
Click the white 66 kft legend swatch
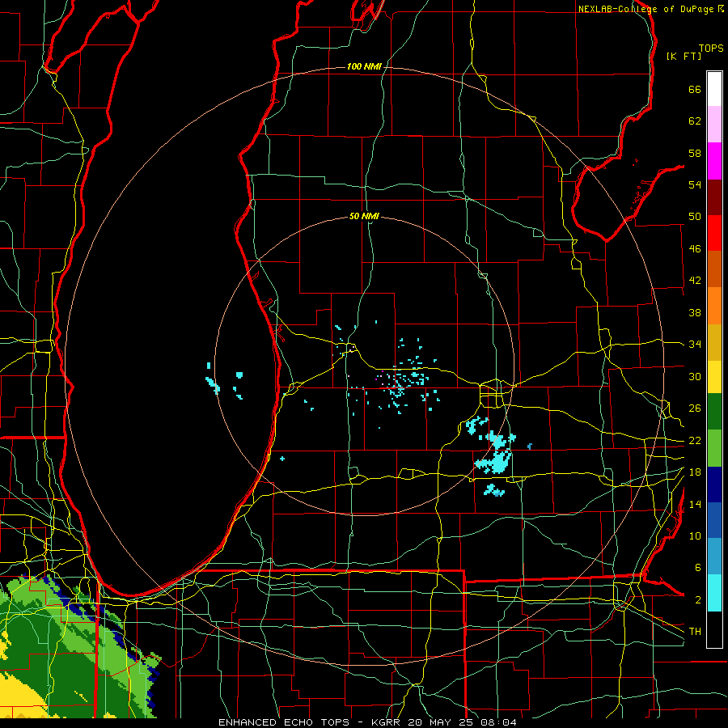pyautogui.click(x=714, y=89)
